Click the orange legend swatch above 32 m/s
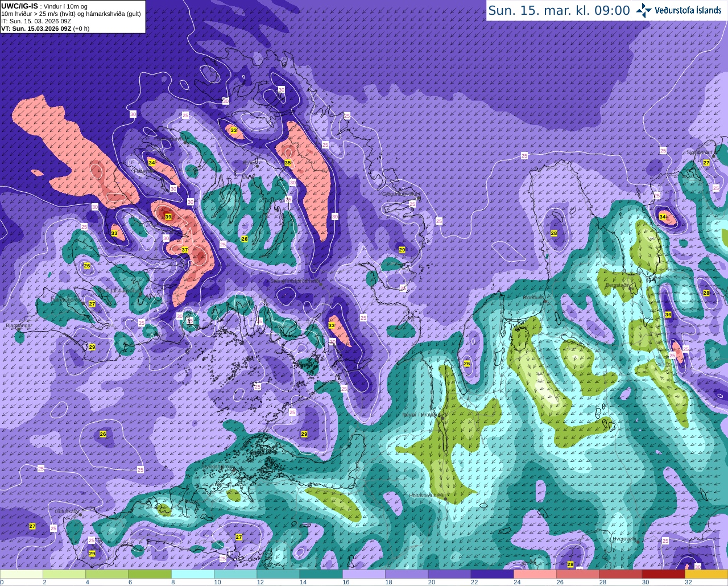Screen dimensions: 728x586 (706, 575)
